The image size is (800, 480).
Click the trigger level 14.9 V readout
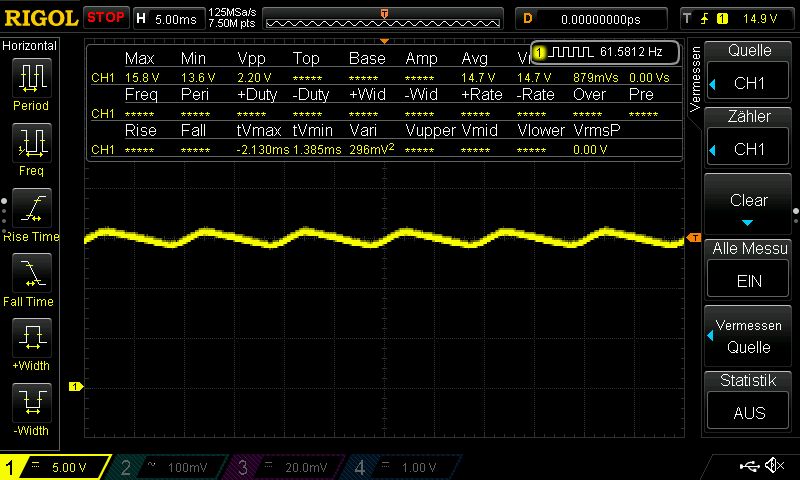click(x=760, y=19)
